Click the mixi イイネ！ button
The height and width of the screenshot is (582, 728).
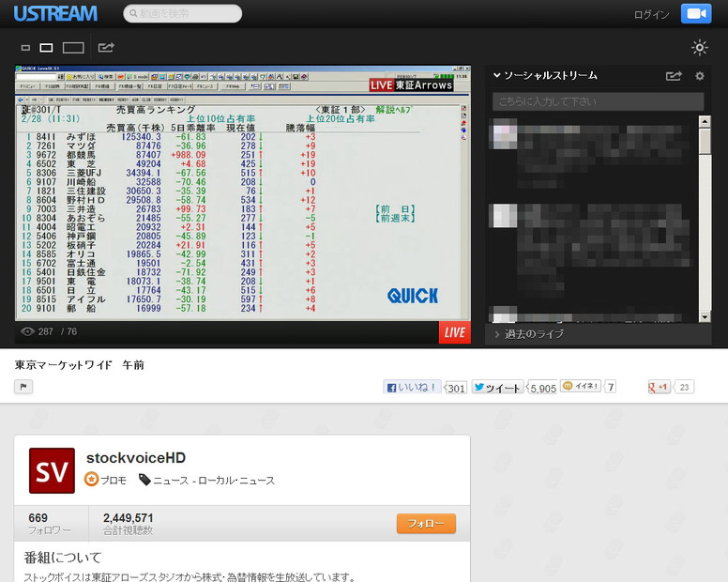point(581,386)
